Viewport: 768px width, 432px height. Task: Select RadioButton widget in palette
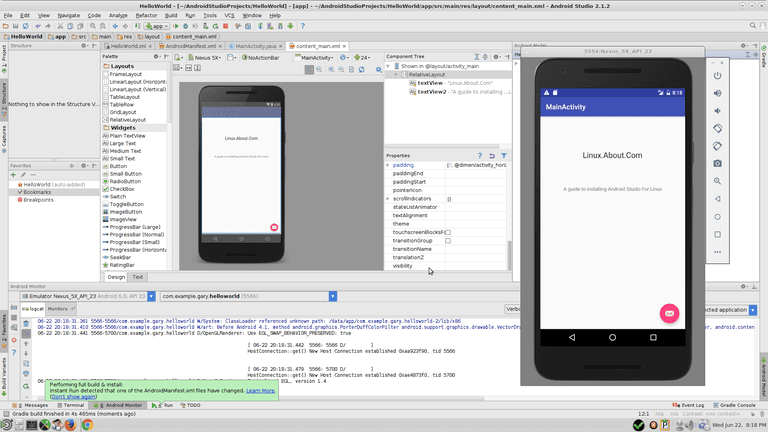pyautogui.click(x=122, y=181)
